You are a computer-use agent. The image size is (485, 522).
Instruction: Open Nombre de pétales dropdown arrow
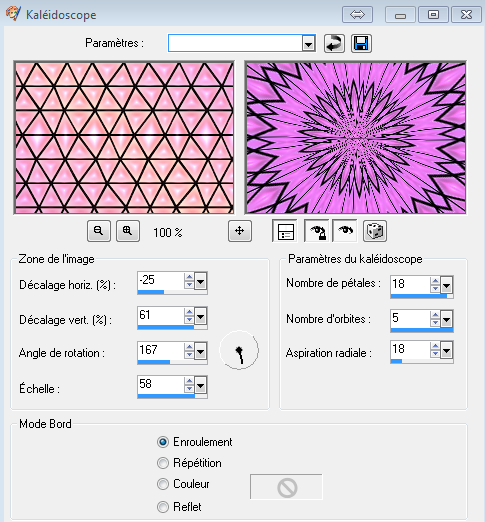[x=446, y=285]
